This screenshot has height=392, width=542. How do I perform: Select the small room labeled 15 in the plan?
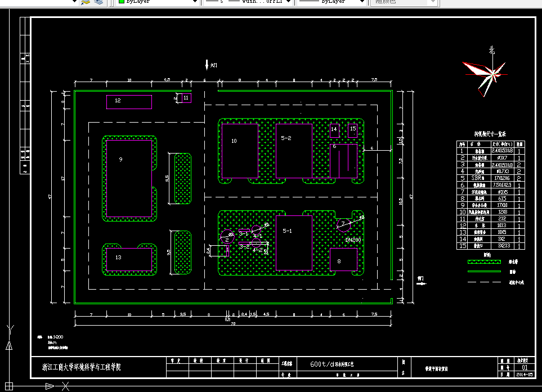(352, 130)
